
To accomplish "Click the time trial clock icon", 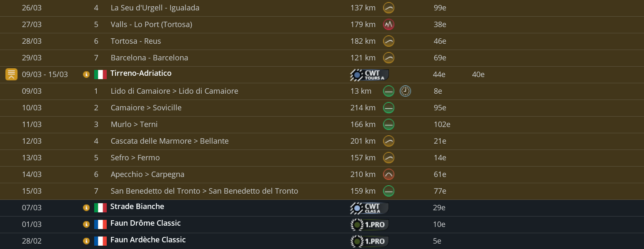I will point(405,91).
